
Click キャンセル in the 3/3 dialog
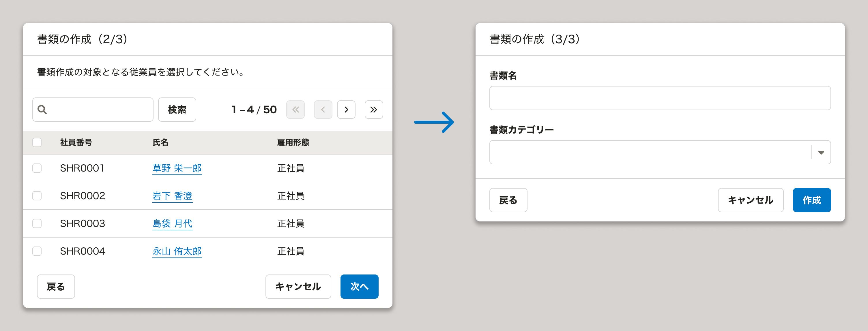(750, 200)
